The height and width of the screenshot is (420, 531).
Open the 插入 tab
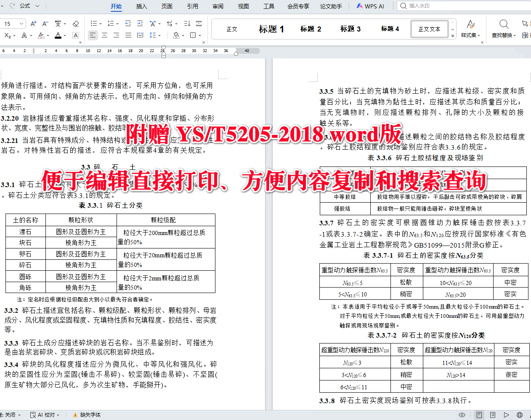(142, 6)
